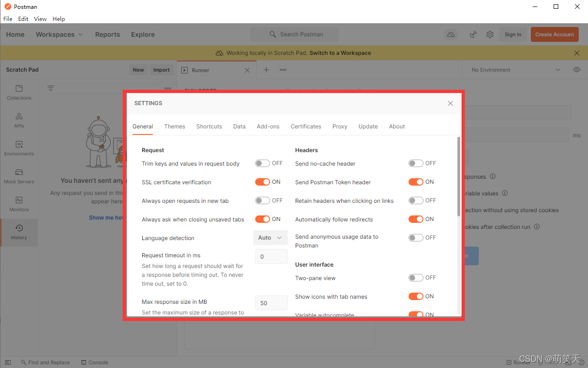
Task: Click the Import button
Action: pyautogui.click(x=161, y=70)
